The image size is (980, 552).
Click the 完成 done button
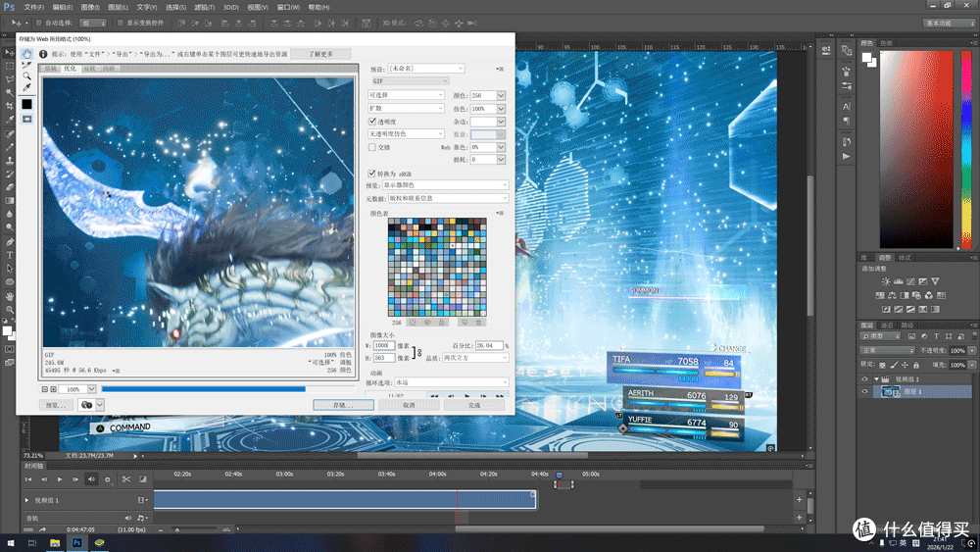(x=474, y=405)
